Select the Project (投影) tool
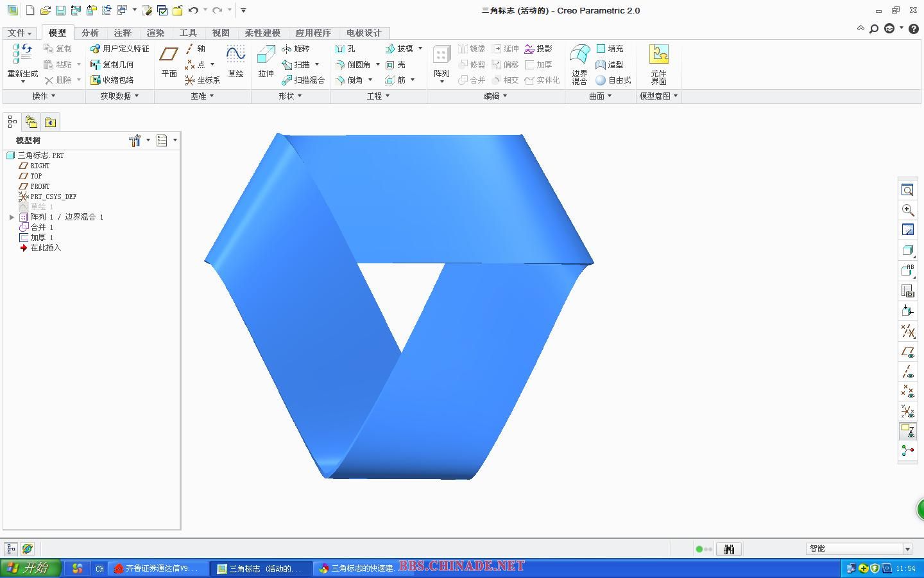Image resolution: width=924 pixels, height=578 pixels. click(538, 49)
